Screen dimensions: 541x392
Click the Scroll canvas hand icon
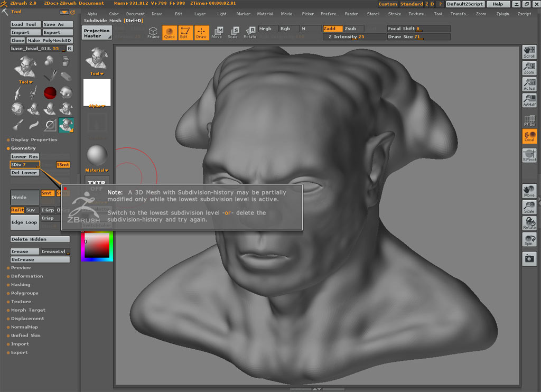(x=529, y=52)
